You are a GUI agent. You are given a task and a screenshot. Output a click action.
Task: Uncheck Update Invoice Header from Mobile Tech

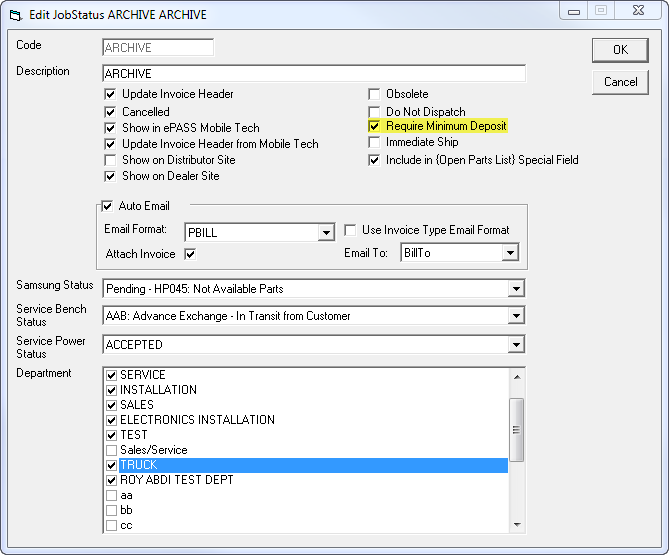pos(110,144)
